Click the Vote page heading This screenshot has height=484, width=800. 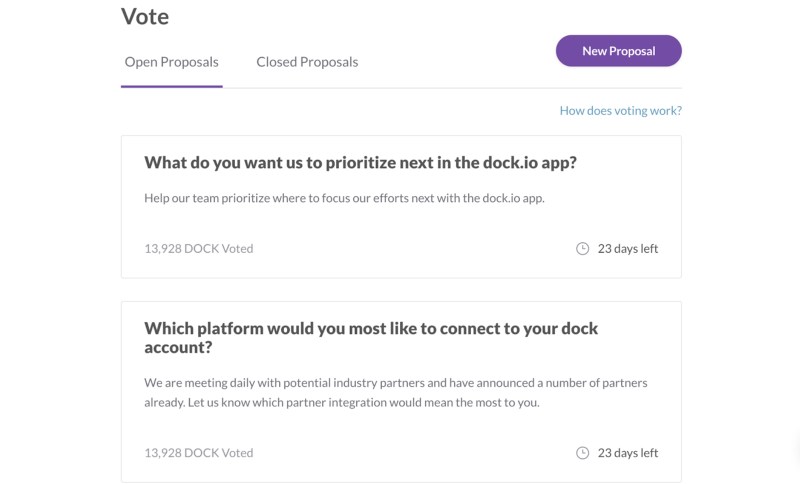tap(145, 16)
